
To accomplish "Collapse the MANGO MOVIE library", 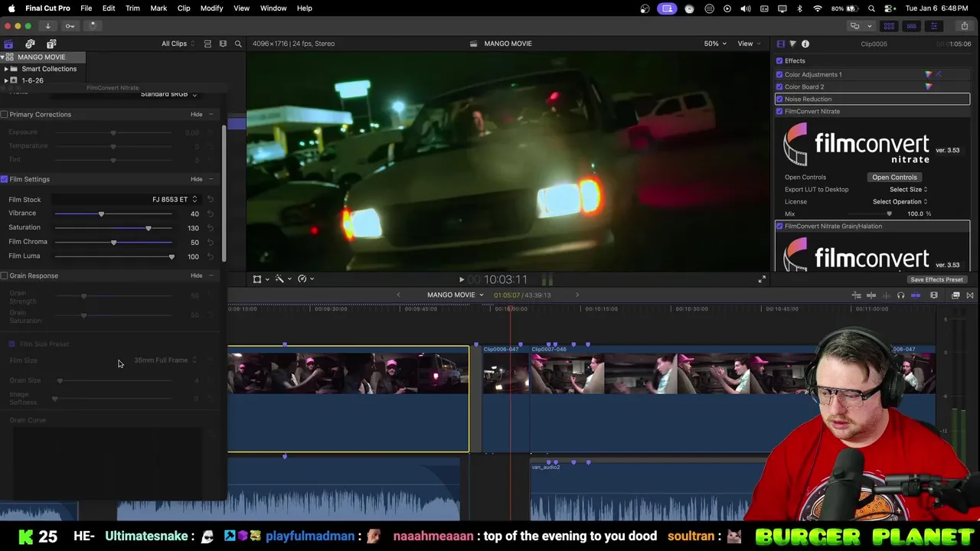I will (3, 57).
